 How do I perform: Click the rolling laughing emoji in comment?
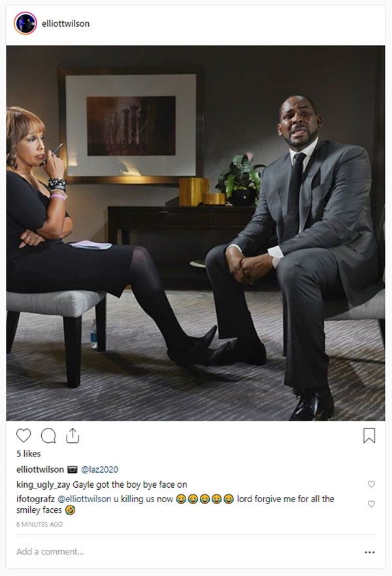70,510
